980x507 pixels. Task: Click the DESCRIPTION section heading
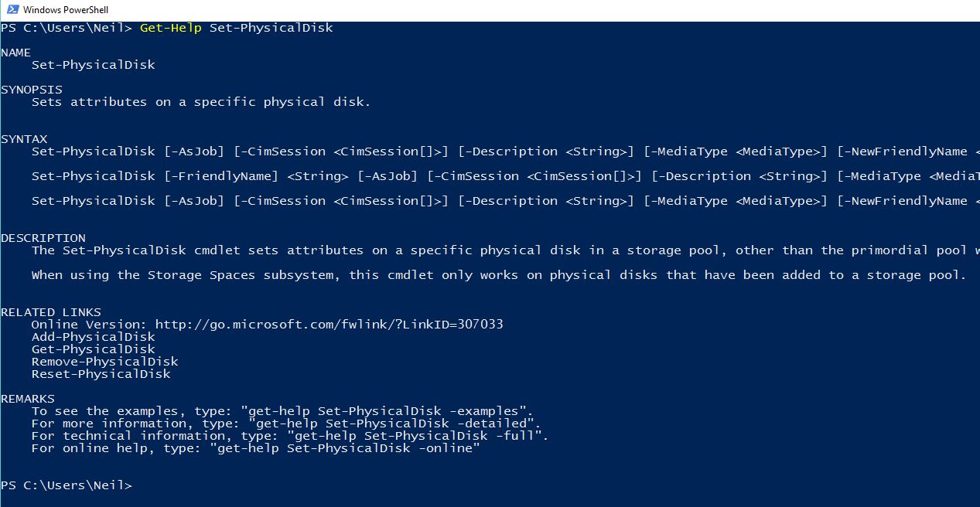(x=43, y=238)
